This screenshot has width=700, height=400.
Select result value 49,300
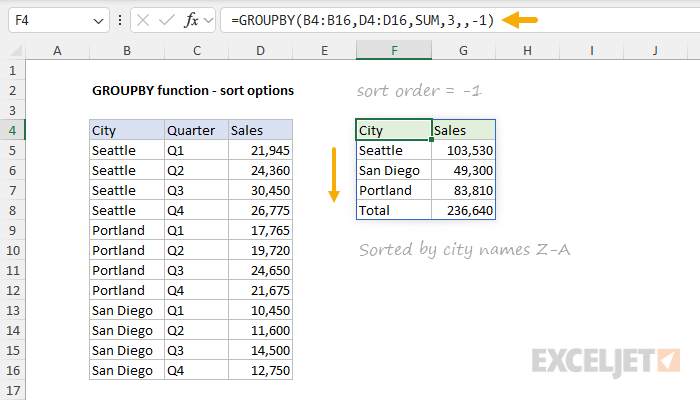(x=463, y=171)
